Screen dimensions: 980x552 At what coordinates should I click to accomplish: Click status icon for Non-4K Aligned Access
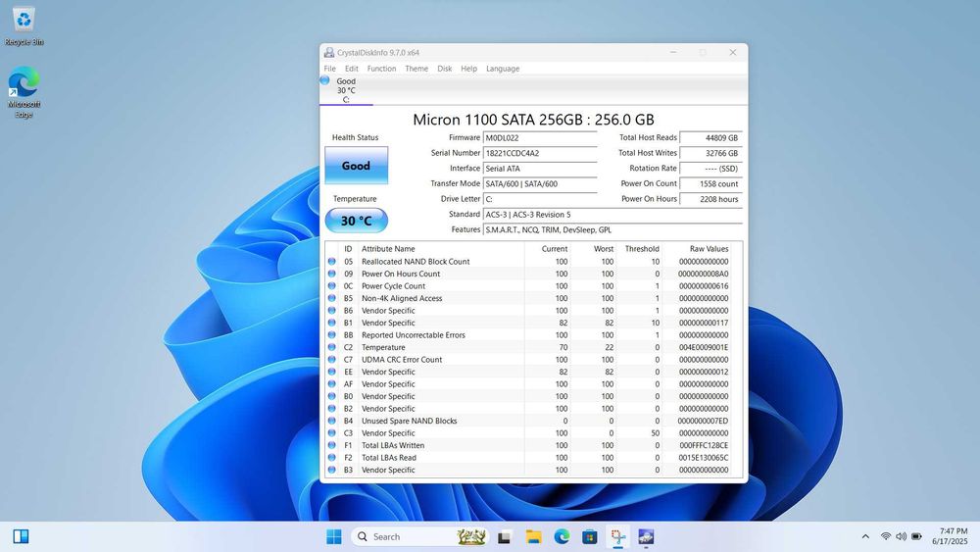(332, 298)
